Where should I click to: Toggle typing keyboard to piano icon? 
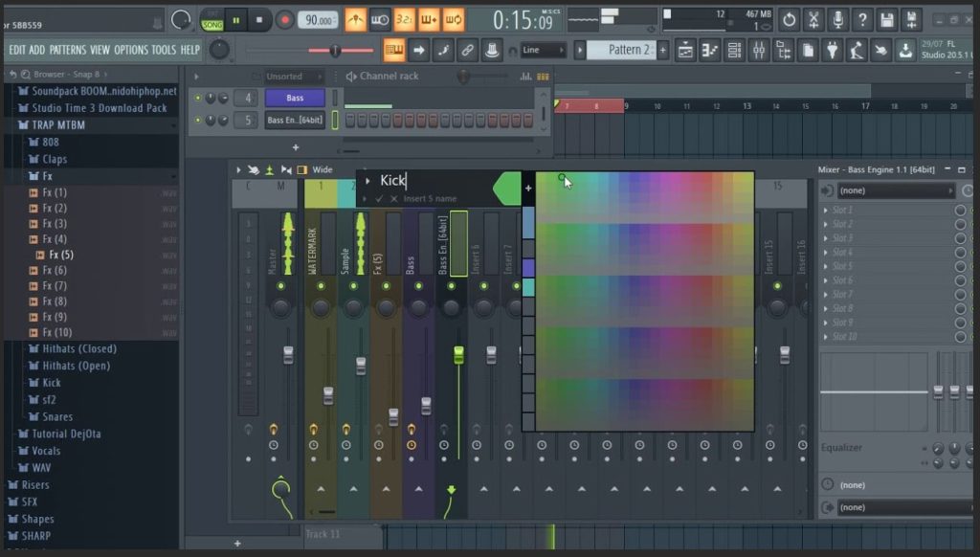(393, 50)
